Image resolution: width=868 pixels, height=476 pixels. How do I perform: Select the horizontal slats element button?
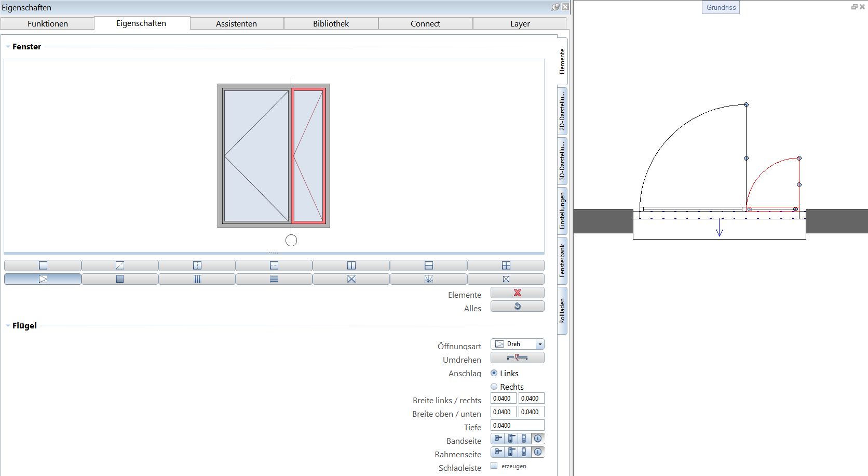pos(274,279)
